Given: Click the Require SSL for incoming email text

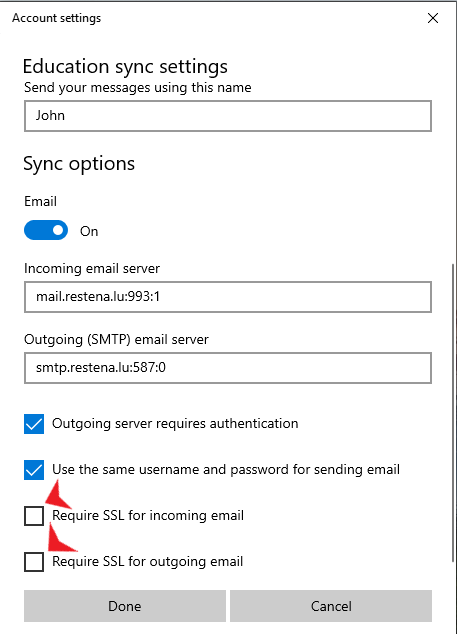Looking at the screenshot, I should pyautogui.click(x=148, y=516).
